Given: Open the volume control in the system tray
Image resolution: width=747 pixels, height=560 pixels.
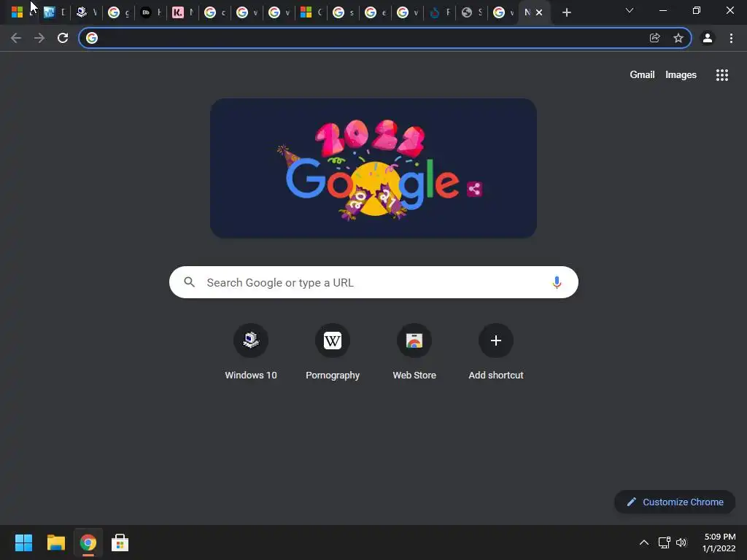Looking at the screenshot, I should (x=681, y=542).
